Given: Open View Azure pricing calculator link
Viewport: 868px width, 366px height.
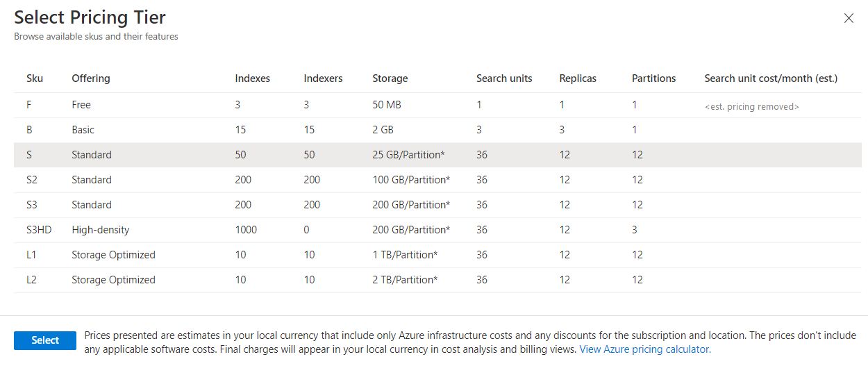Looking at the screenshot, I should 645,349.
